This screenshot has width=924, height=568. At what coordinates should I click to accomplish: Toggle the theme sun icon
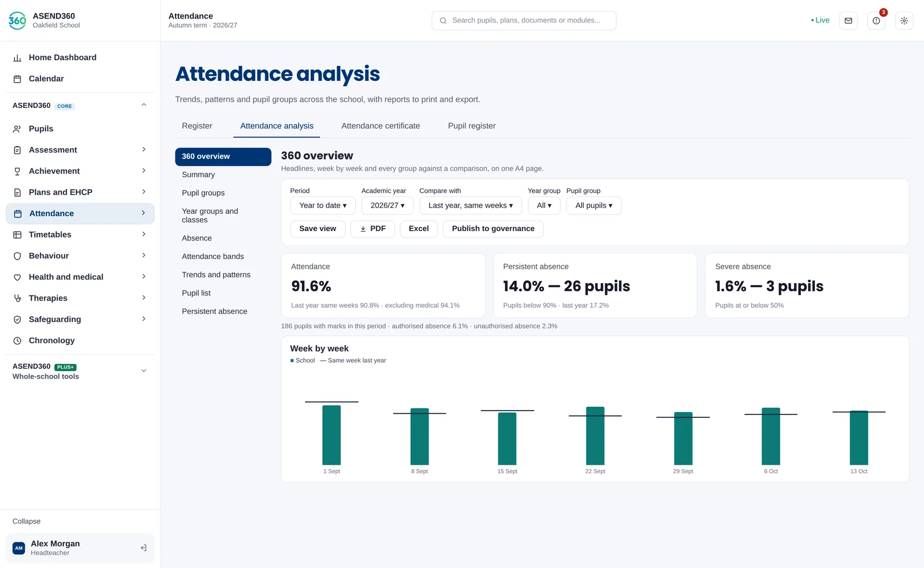904,21
